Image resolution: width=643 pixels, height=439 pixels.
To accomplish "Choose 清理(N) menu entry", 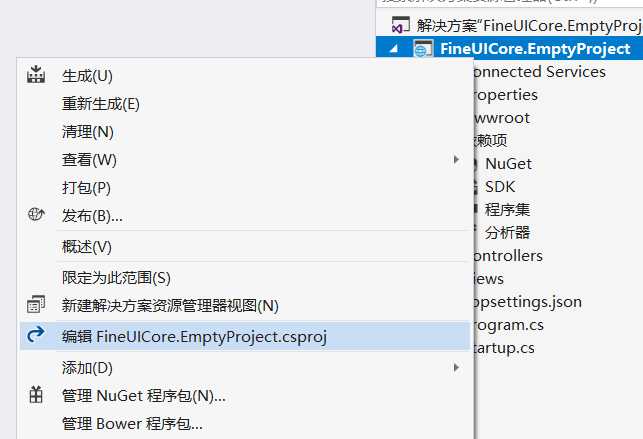I will tap(88, 131).
